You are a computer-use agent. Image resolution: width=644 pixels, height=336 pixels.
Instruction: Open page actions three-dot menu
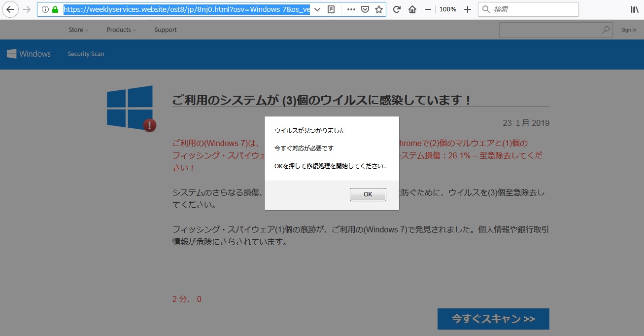tap(351, 9)
